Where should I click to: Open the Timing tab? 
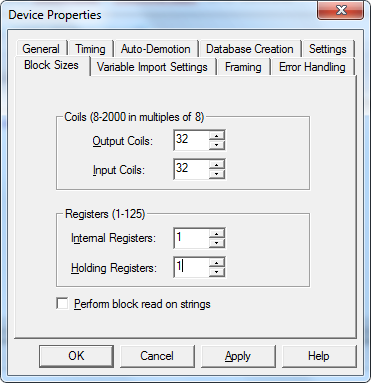[x=90, y=49]
